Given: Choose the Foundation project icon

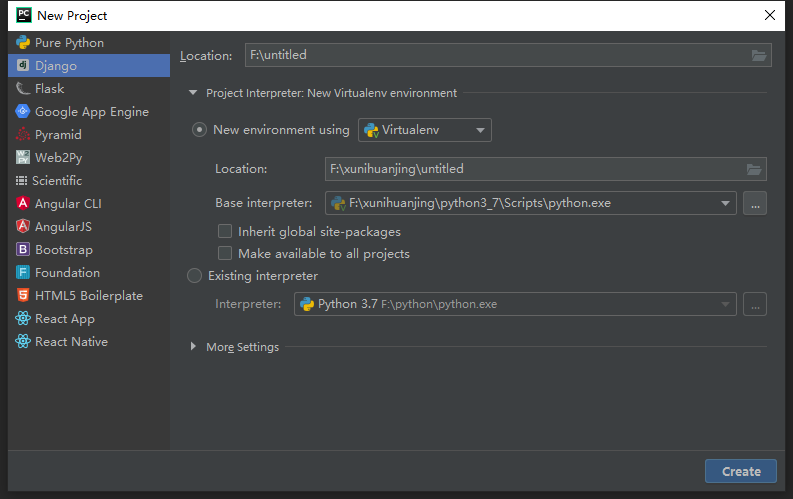Looking at the screenshot, I should click(23, 272).
